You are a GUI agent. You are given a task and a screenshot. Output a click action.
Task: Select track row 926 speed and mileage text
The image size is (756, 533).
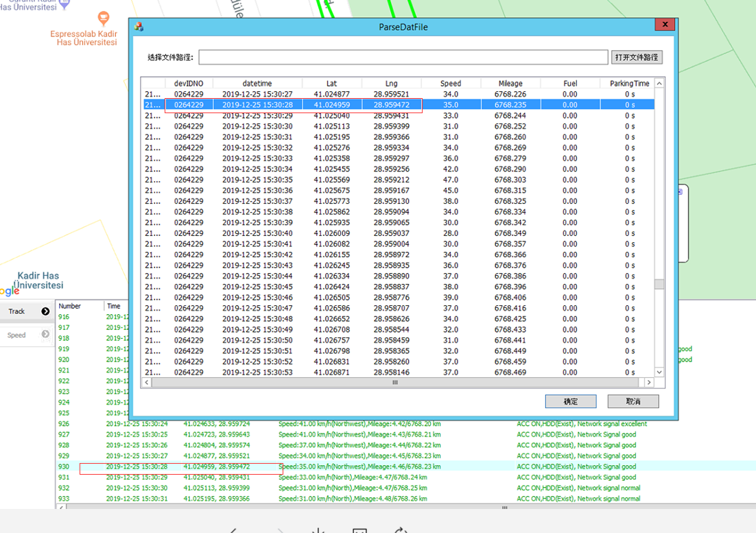coord(359,424)
